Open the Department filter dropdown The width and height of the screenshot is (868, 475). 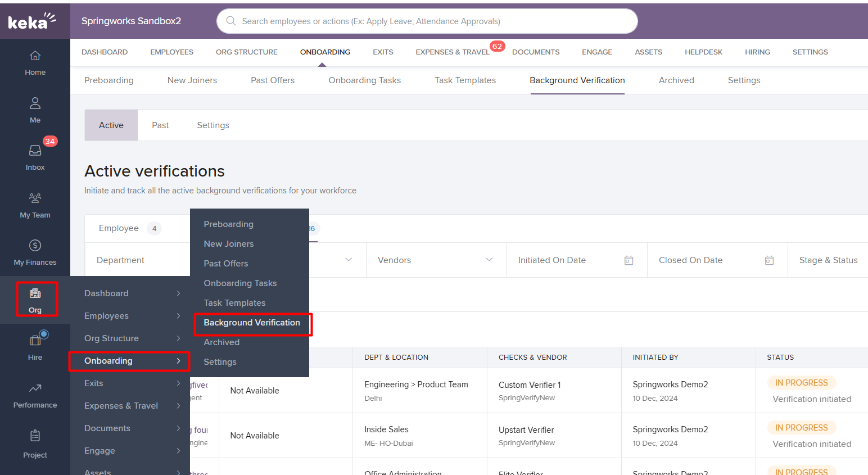tap(137, 260)
